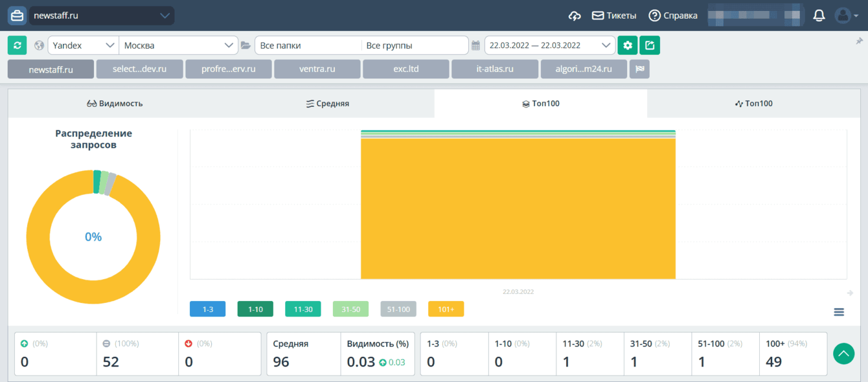
Task: Toggle the 11-30 legend series
Action: [303, 309]
